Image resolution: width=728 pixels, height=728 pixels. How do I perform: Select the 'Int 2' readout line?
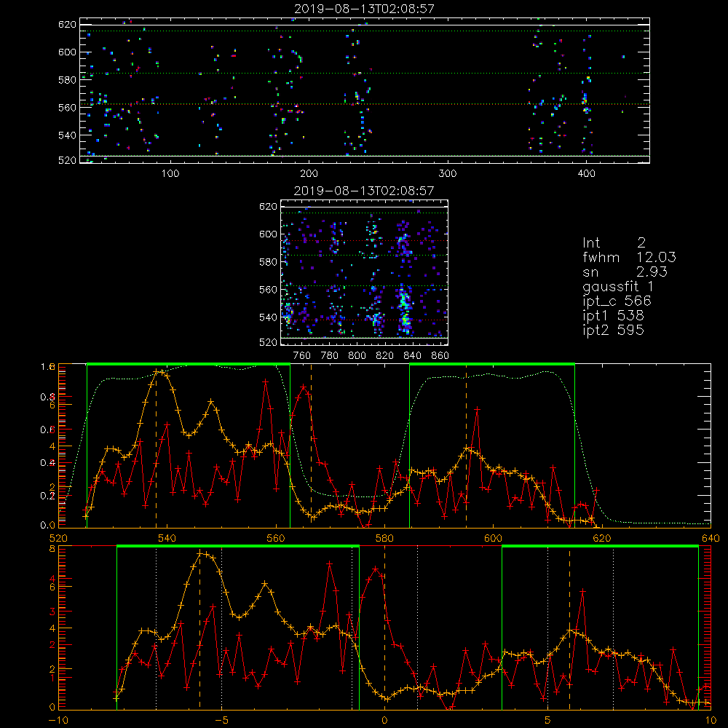[x=614, y=242]
